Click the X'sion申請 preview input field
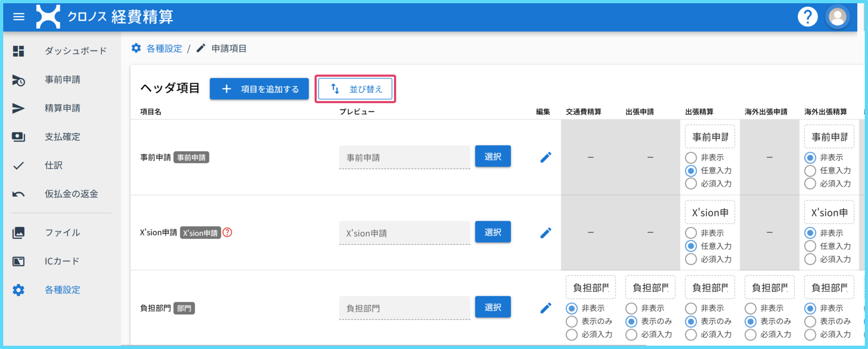Viewport: 868px width, 349px height. click(x=404, y=233)
